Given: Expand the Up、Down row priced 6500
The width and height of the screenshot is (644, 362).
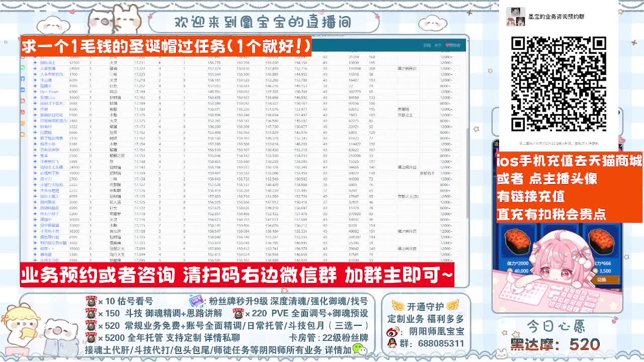Looking at the screenshot, I should (x=35, y=92).
